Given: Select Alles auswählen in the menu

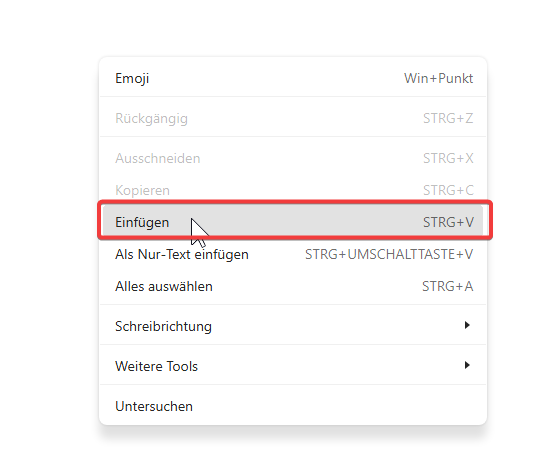Looking at the screenshot, I should [293, 286].
